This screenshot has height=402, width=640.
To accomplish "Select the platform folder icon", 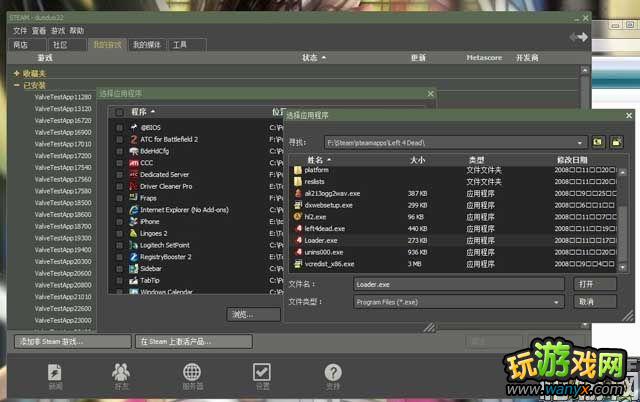I will pyautogui.click(x=298, y=170).
